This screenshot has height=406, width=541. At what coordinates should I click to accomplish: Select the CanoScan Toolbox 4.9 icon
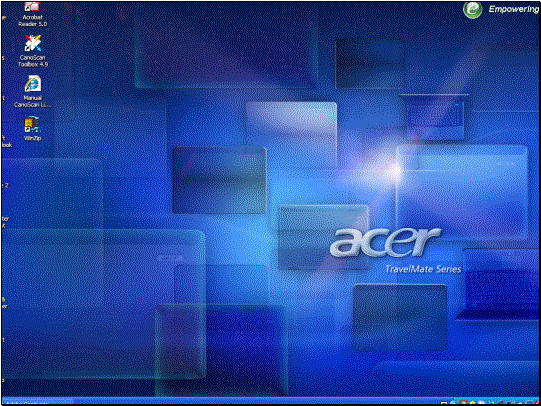[x=32, y=43]
